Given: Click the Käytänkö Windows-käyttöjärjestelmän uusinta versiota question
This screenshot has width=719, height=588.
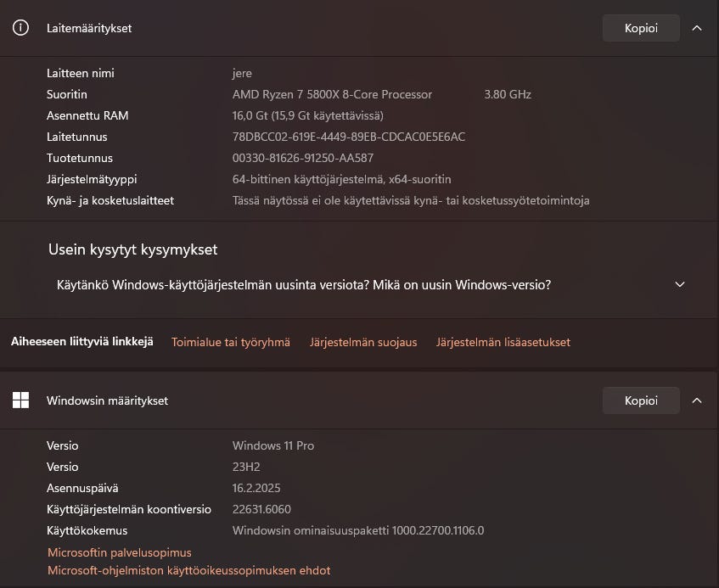Looking at the screenshot, I should (x=304, y=285).
